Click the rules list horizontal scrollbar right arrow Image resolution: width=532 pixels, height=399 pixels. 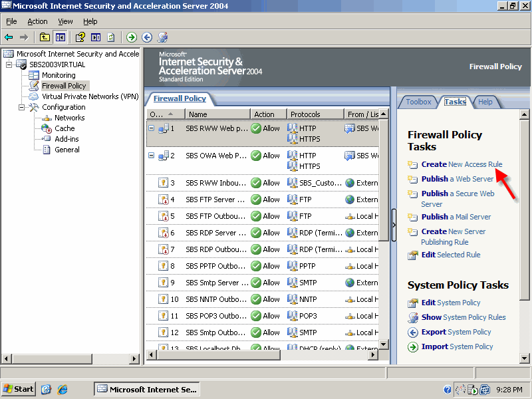[373, 355]
